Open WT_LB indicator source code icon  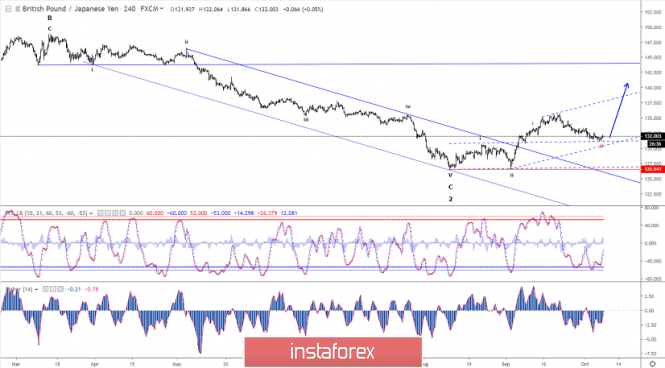pyautogui.click(x=115, y=213)
